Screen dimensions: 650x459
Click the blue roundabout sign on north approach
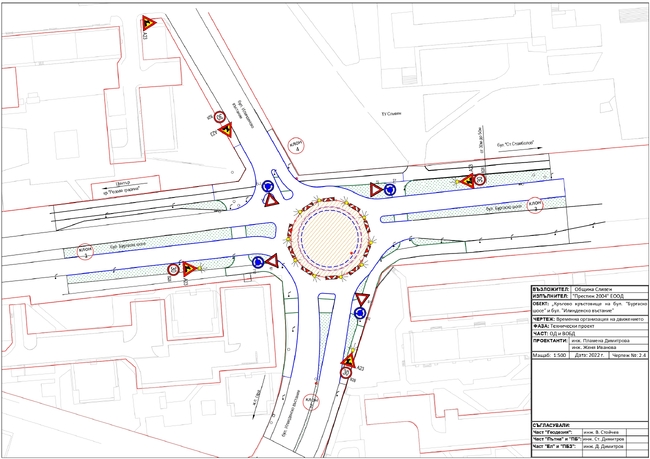[268, 185]
